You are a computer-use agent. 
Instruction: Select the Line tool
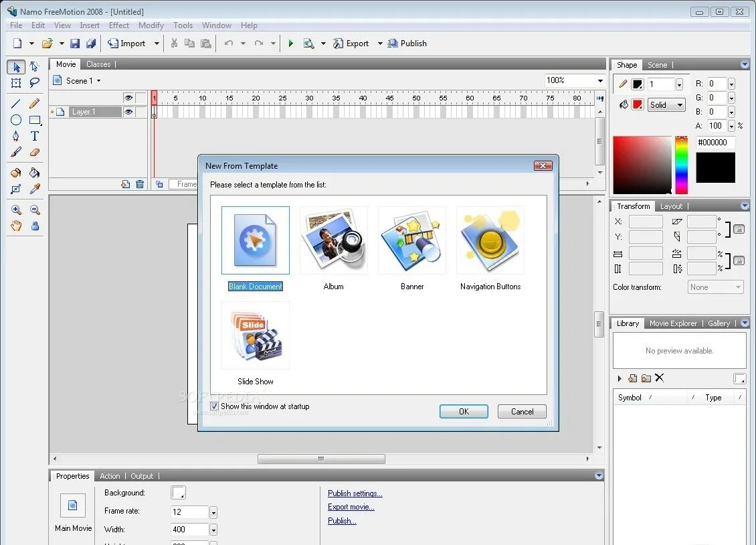16,104
